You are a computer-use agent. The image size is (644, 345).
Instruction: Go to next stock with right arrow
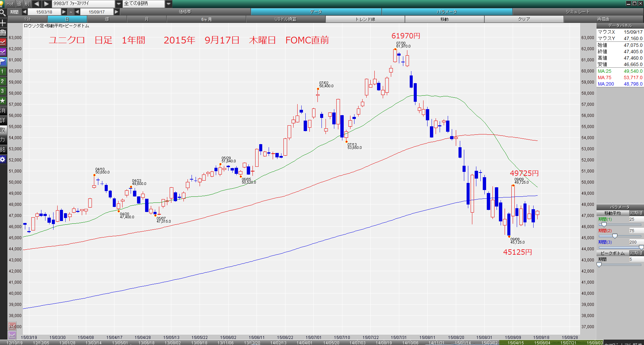click(x=47, y=4)
